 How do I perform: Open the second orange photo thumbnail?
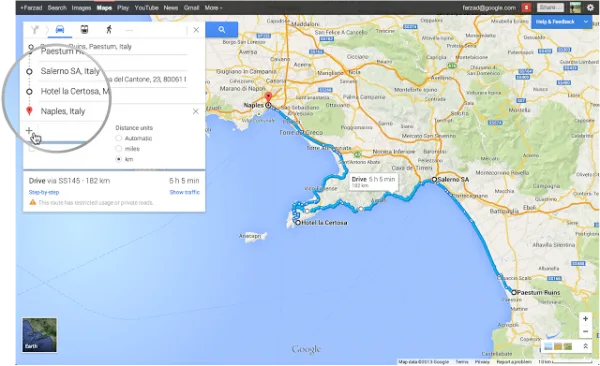[x=558, y=347]
